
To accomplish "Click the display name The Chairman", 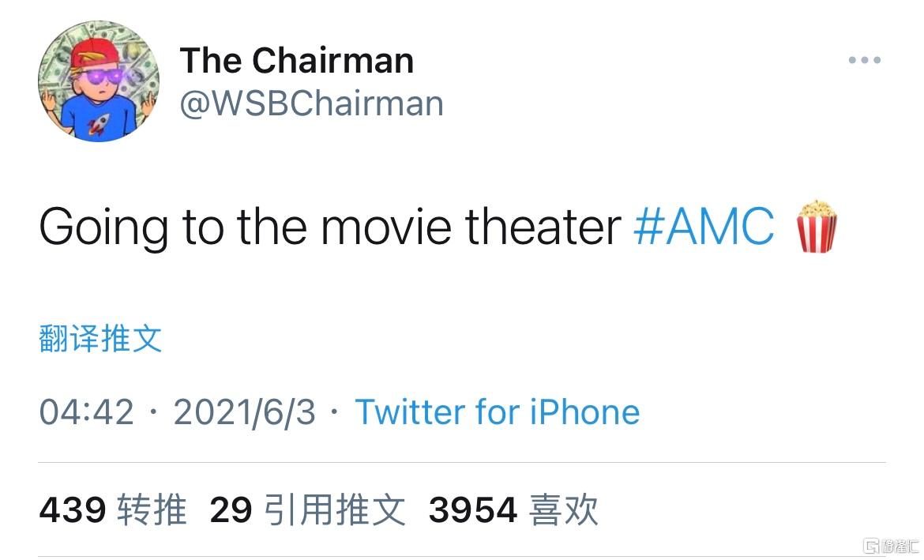I will tap(297, 60).
